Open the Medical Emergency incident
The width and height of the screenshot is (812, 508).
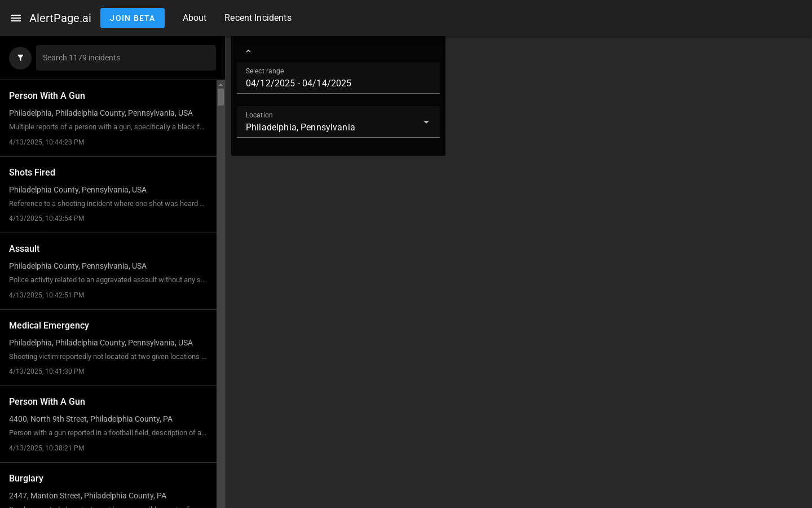(x=108, y=348)
